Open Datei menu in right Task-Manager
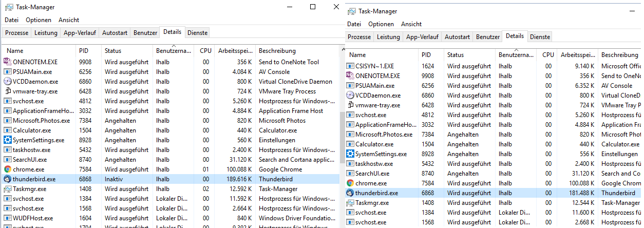Viewport: 644px width, 228px height. [354, 24]
